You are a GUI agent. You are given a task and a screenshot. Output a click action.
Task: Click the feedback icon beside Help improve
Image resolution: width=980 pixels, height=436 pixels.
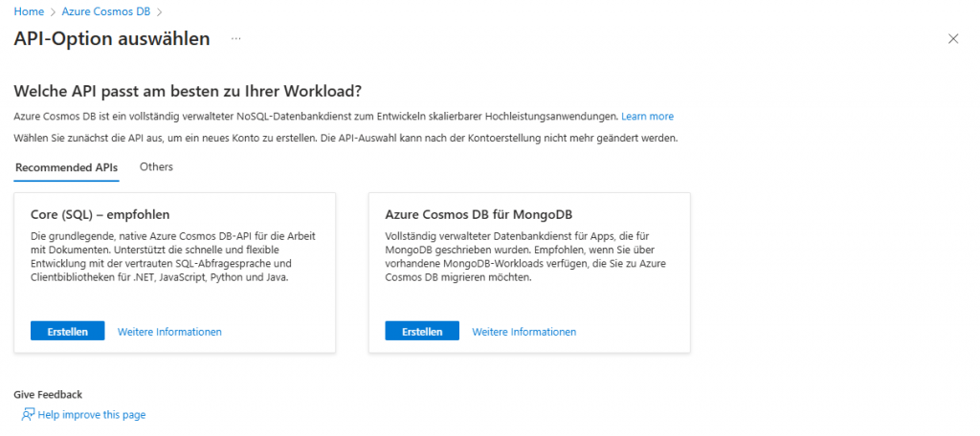click(28, 414)
